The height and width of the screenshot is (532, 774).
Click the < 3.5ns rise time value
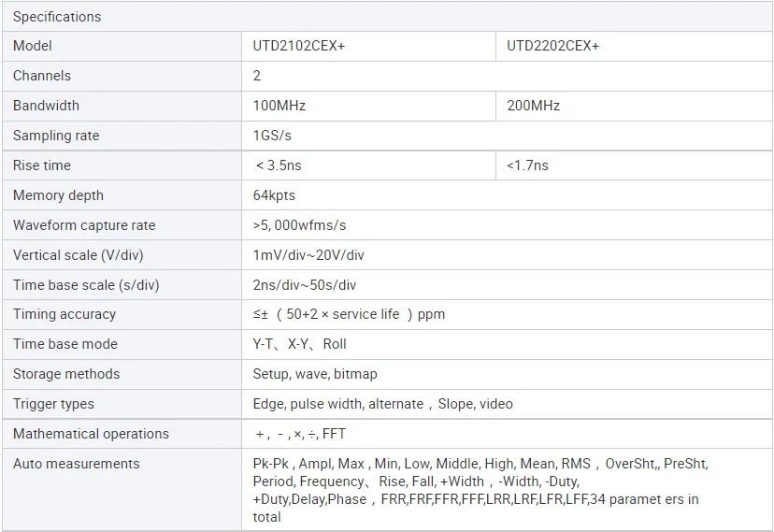(279, 165)
